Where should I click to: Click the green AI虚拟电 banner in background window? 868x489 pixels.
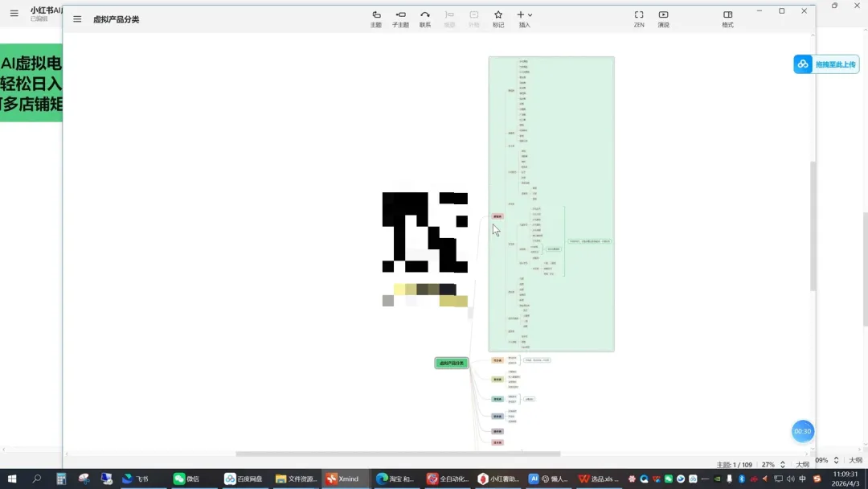pyautogui.click(x=31, y=83)
